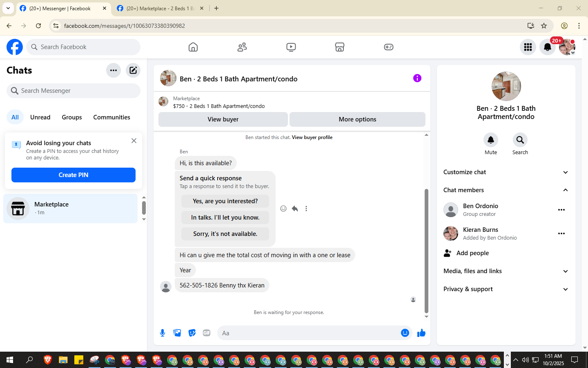Open the Video/Watch icon
588x368 pixels.
(x=291, y=47)
